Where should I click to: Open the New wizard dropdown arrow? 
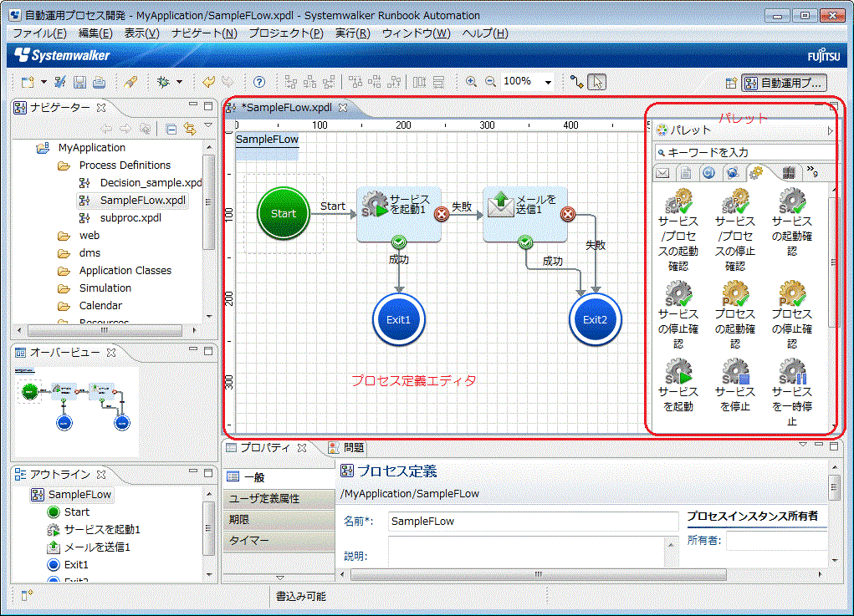click(43, 82)
